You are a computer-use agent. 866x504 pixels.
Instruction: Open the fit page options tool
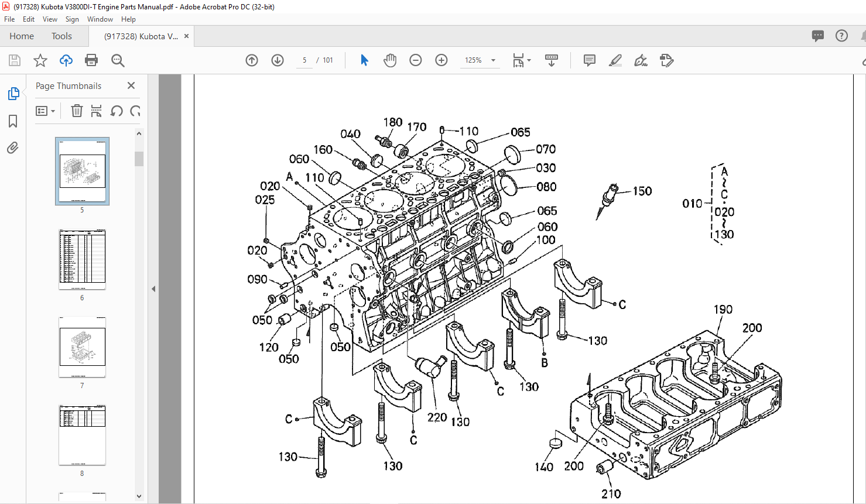521,60
